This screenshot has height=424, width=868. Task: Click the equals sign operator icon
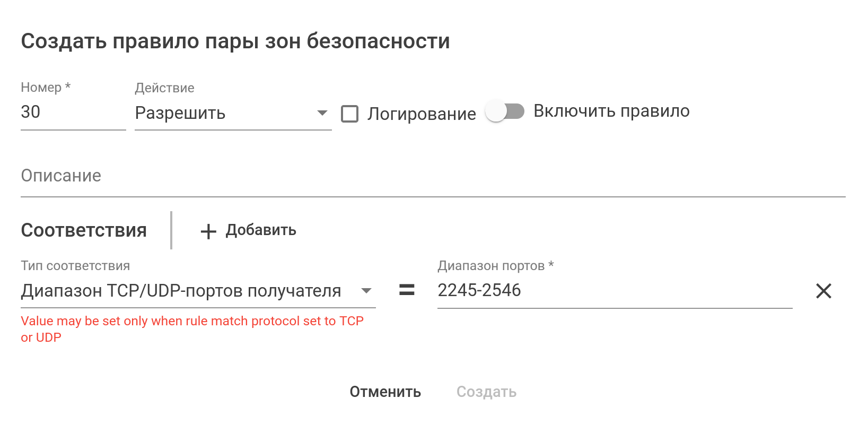point(407,290)
